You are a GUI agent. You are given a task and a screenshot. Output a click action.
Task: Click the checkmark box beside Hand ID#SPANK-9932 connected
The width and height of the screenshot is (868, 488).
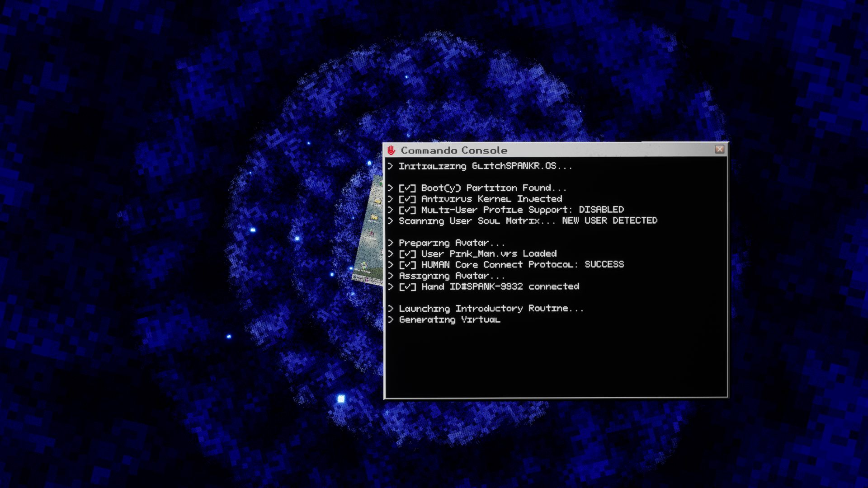click(407, 287)
